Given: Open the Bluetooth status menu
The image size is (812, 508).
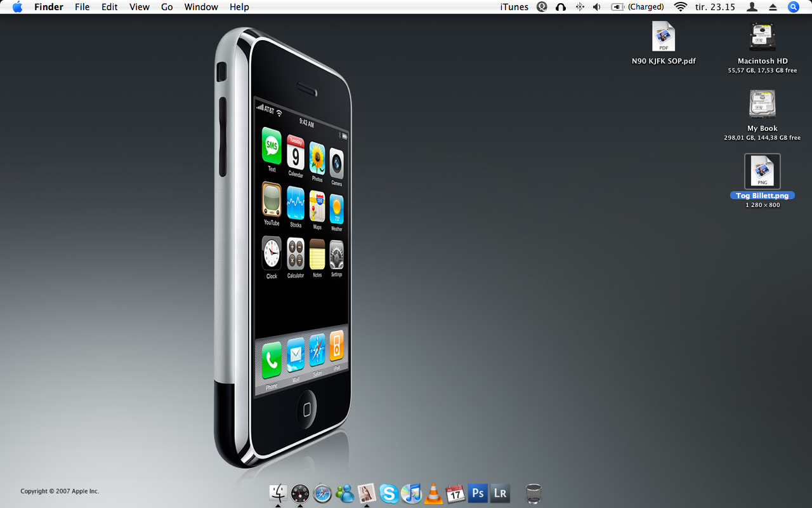Looking at the screenshot, I should [x=579, y=7].
